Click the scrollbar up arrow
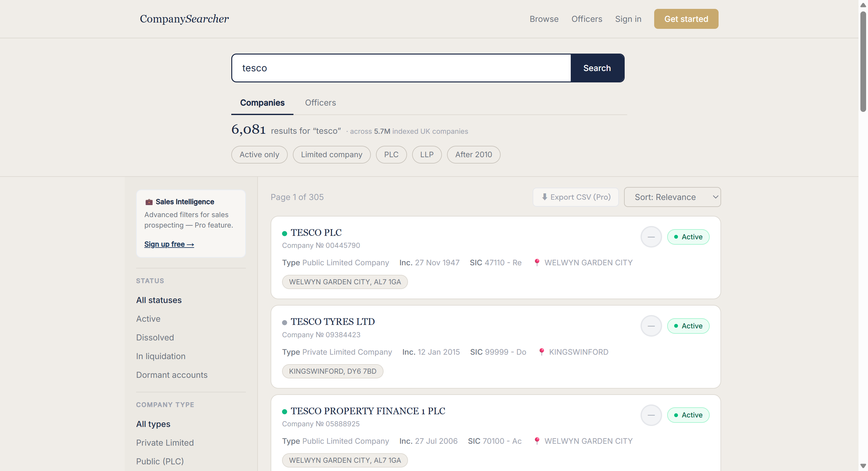 863,5
